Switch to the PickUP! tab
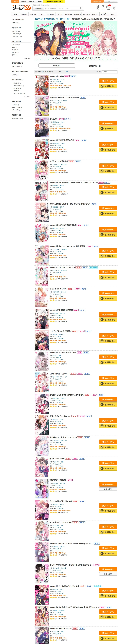Viewport: 129px width, 644px height. tap(57, 66)
